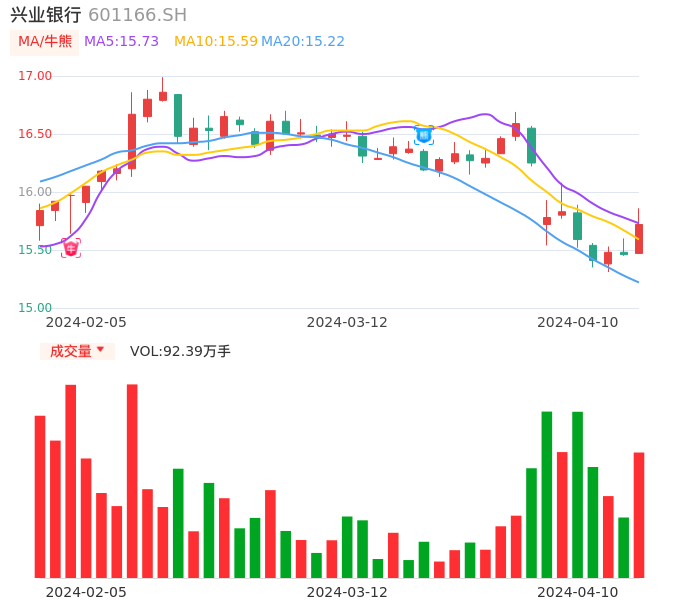686x606 pixels.
Task: Click the blue bear (熊) signal marker
Action: [x=424, y=135]
